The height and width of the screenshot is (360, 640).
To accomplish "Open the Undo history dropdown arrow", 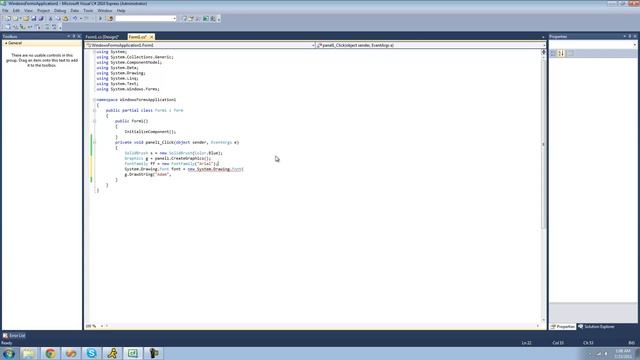I will coord(81,19).
